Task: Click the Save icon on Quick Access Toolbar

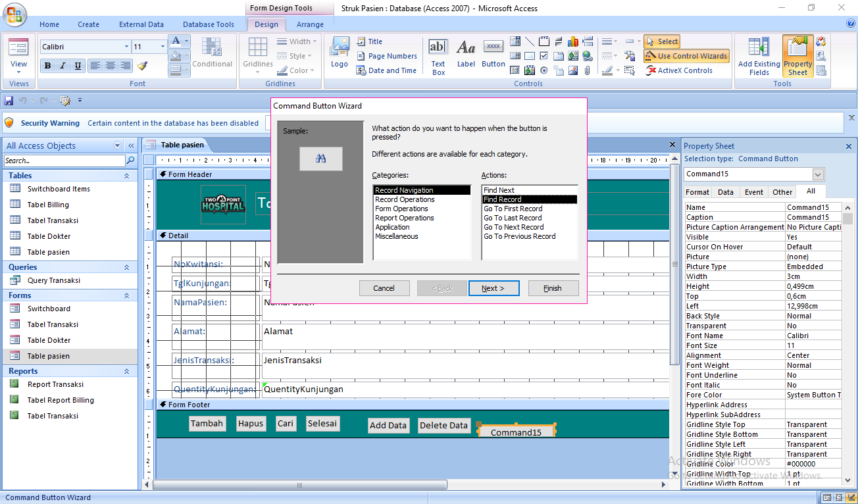Action: (x=7, y=100)
